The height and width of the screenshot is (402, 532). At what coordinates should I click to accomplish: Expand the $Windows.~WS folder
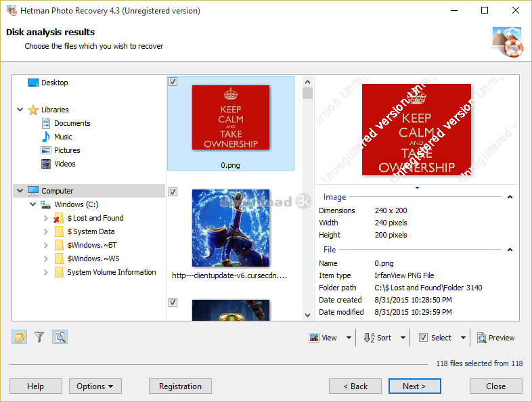pos(46,259)
